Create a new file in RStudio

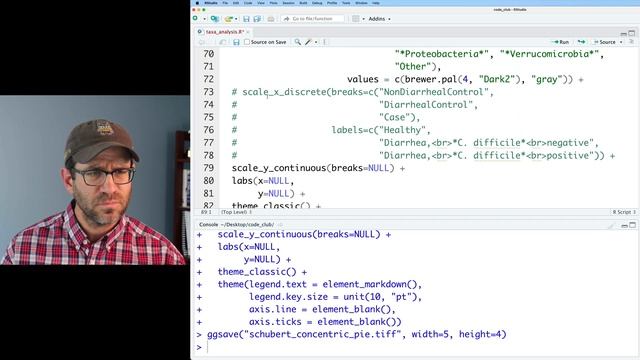click(195, 18)
